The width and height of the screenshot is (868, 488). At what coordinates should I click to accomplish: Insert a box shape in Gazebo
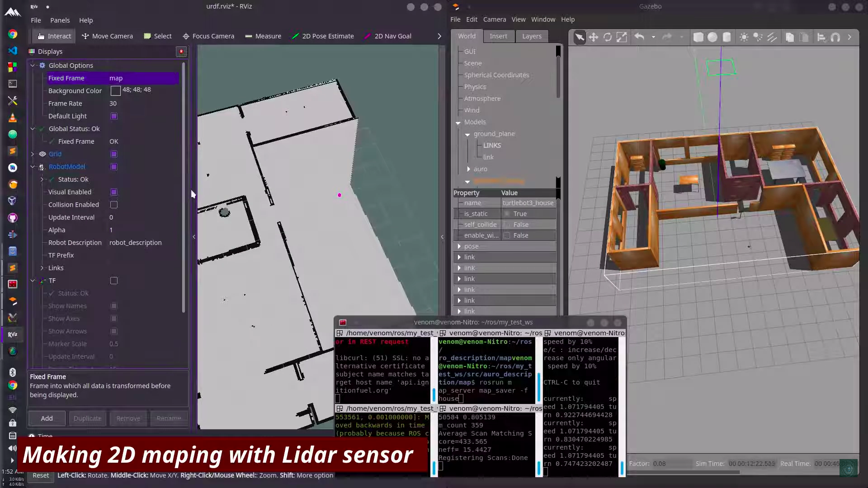pyautogui.click(x=698, y=37)
